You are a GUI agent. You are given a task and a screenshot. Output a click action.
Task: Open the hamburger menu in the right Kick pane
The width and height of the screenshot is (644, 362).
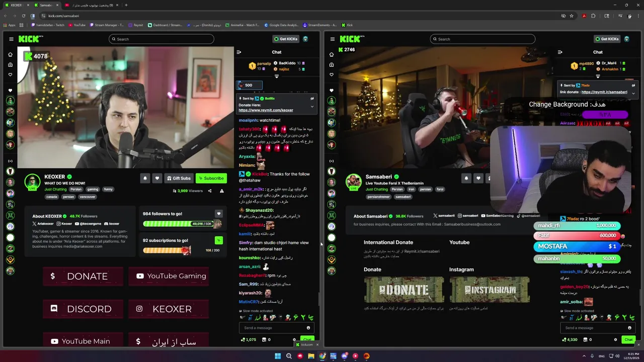pyautogui.click(x=332, y=39)
